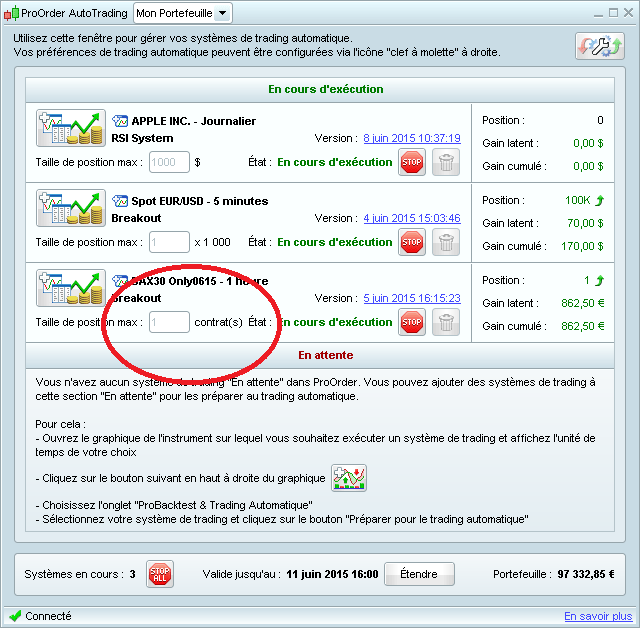Open Spot EUR/USD trading system thumbnail
This screenshot has height=628, width=640.
point(71,208)
